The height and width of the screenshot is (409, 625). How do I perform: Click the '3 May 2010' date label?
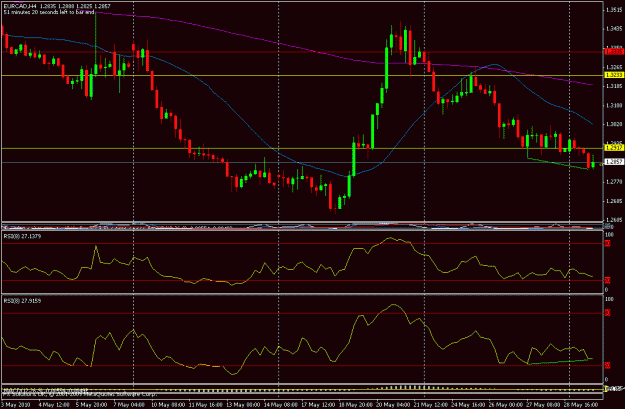[x=15, y=405]
